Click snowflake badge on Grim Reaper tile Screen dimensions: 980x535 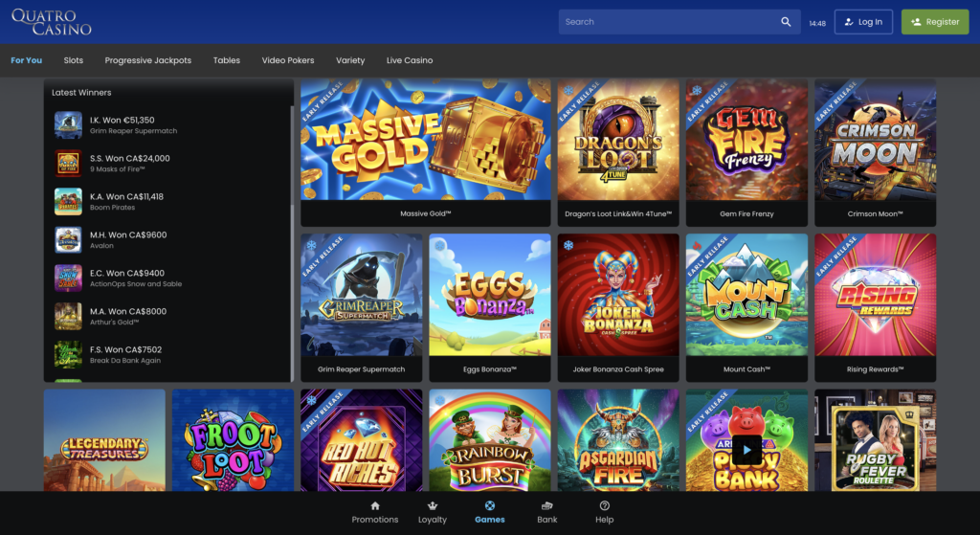point(311,245)
